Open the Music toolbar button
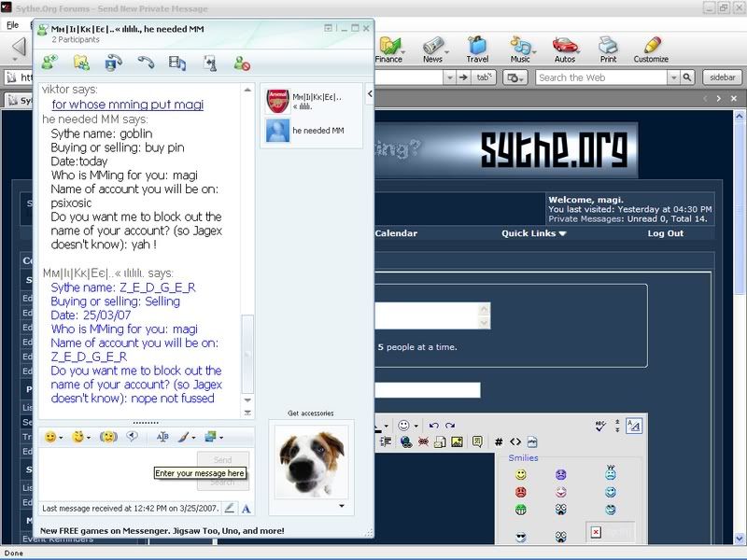 pyautogui.click(x=520, y=49)
